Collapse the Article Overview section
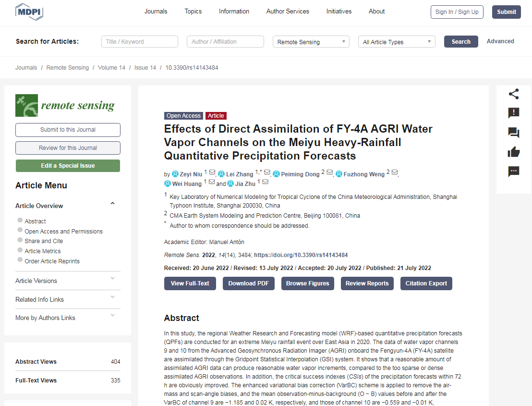 tap(113, 203)
